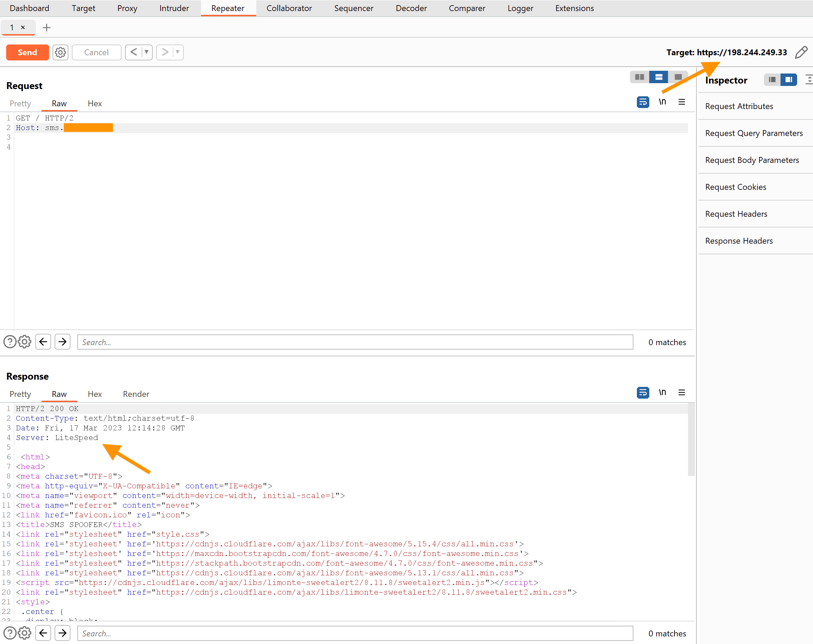
Task: Click the pencil icon to edit target
Action: [801, 52]
